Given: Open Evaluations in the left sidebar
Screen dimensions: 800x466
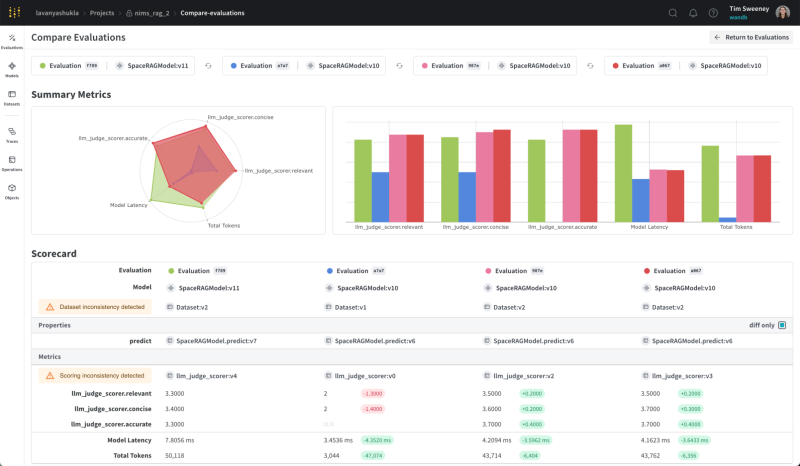Looking at the screenshot, I should pyautogui.click(x=12, y=39).
